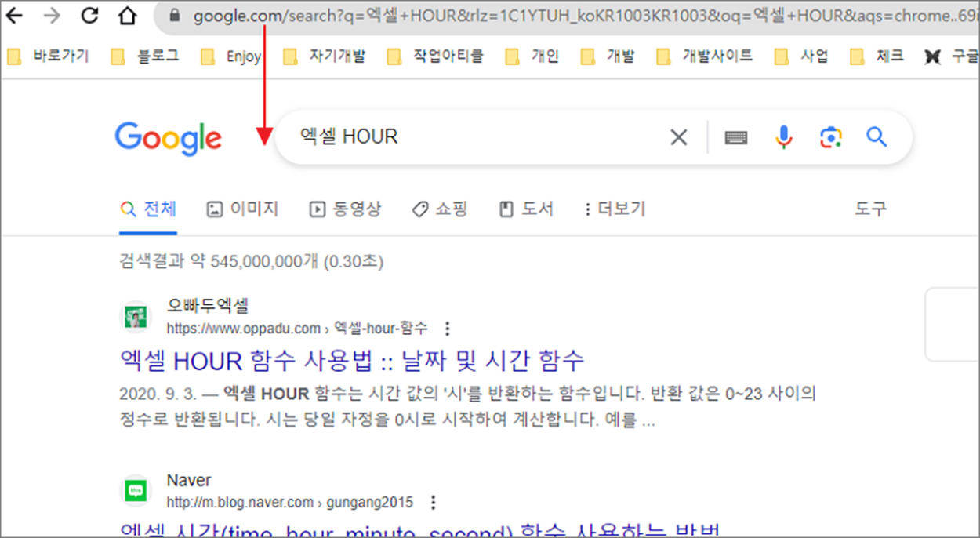Go forward with the browser arrow
This screenshot has width=980, height=538.
click(x=52, y=16)
